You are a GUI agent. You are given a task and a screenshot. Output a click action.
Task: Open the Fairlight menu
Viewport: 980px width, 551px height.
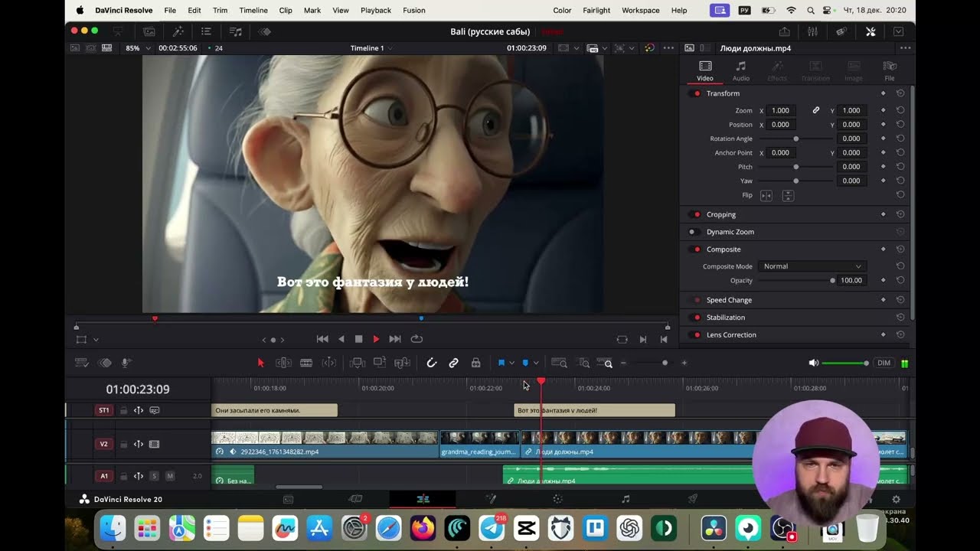point(596,10)
